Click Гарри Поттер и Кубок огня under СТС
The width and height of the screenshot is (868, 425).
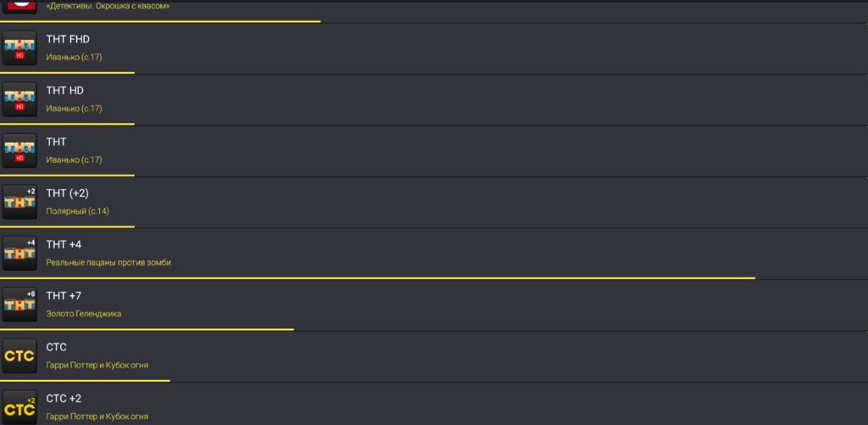(97, 365)
